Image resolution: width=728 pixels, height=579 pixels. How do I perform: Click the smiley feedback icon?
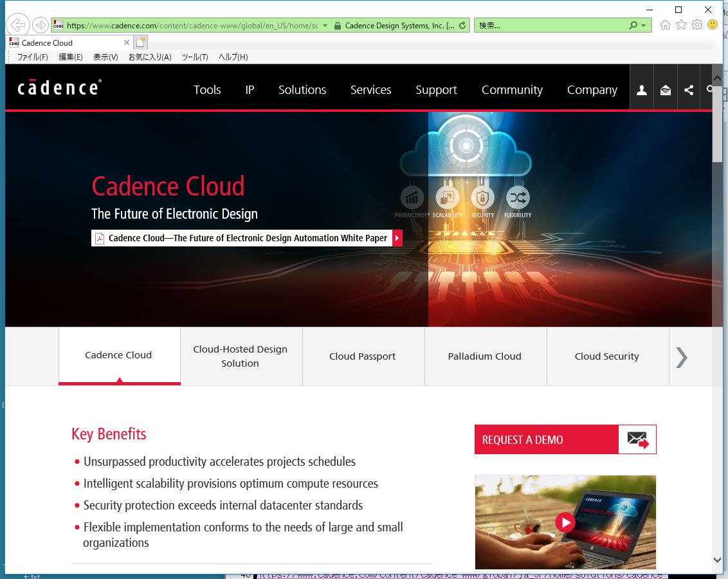point(713,24)
